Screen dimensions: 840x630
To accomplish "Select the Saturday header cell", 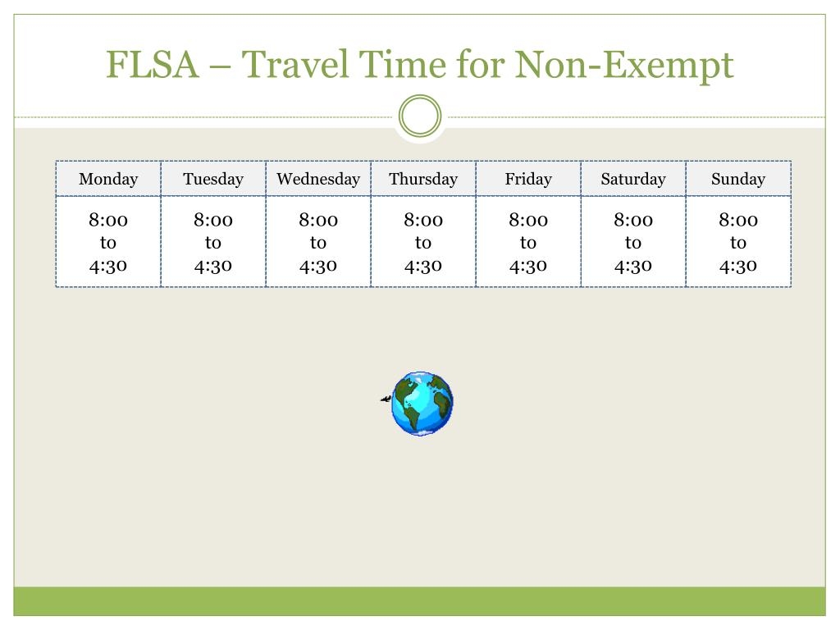I will click(633, 178).
